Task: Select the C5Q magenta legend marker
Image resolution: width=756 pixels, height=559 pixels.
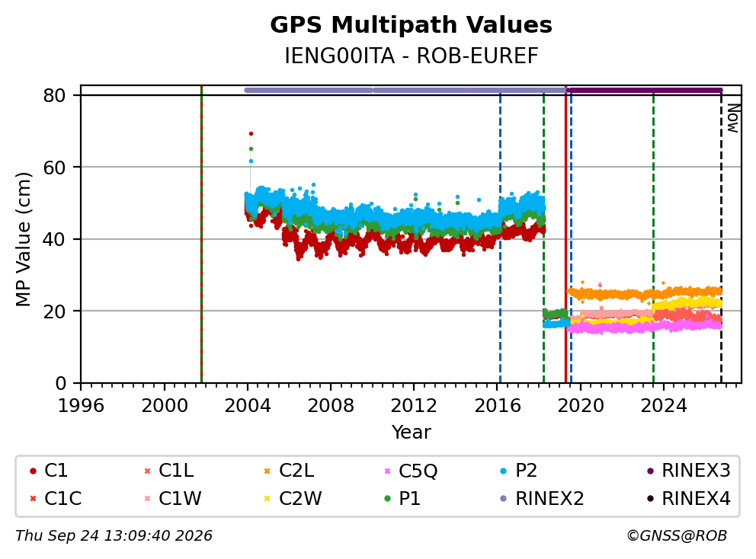Action: [387, 471]
